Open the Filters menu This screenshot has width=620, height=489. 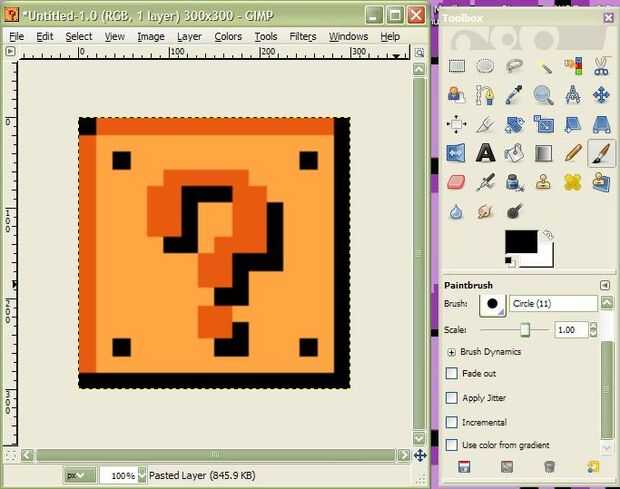pyautogui.click(x=303, y=36)
